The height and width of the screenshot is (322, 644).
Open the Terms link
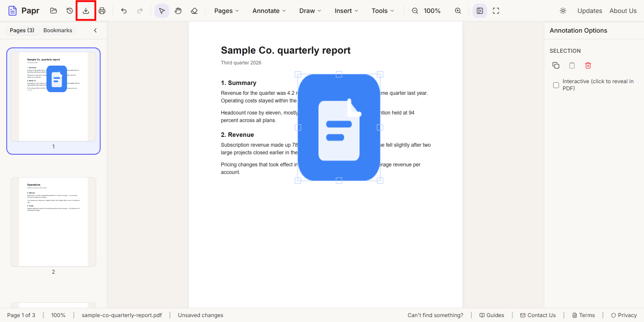584,315
